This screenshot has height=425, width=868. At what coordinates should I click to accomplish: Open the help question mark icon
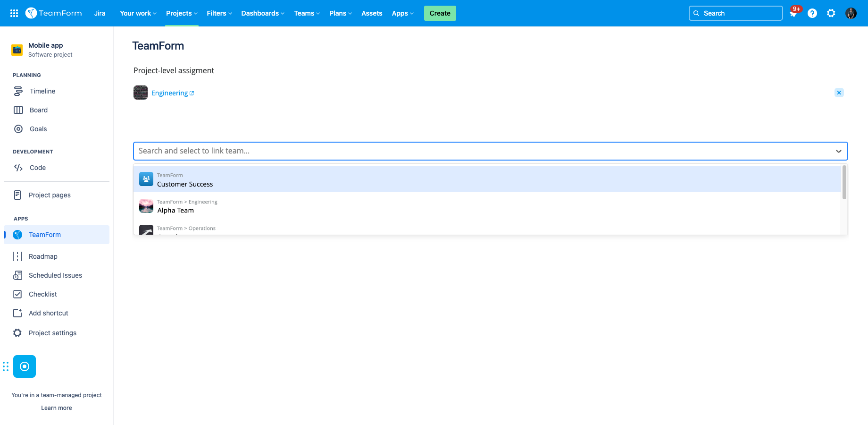click(812, 13)
